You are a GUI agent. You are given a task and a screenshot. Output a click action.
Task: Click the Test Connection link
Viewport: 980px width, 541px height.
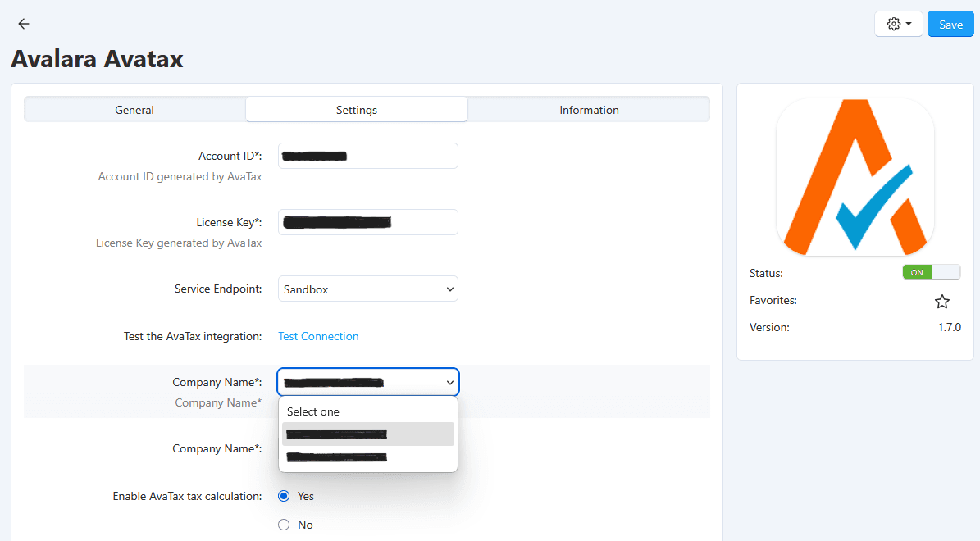coord(318,336)
